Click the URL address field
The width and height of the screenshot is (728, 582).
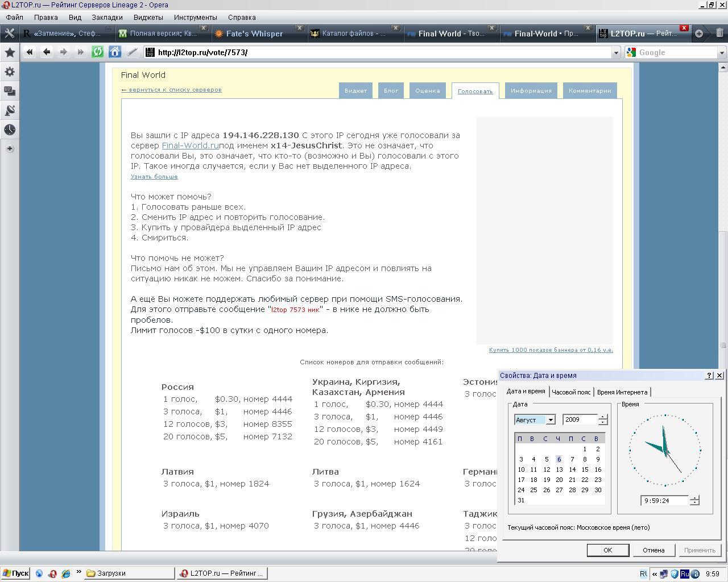(378, 53)
